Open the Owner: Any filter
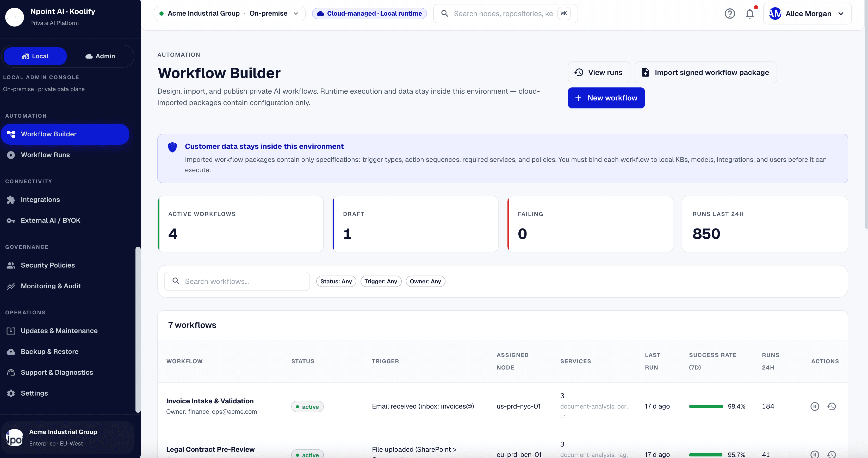The image size is (868, 458). (425, 281)
